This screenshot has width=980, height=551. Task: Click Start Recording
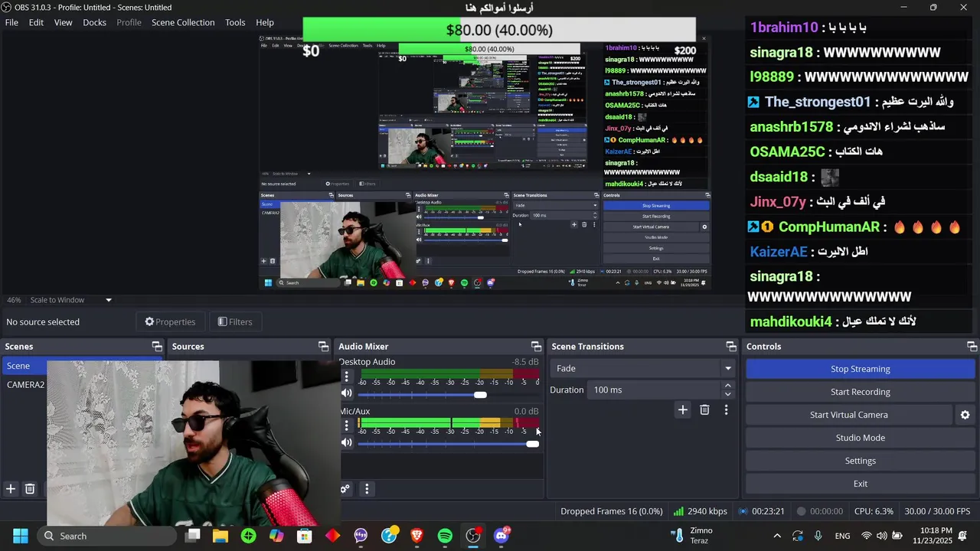tap(860, 392)
